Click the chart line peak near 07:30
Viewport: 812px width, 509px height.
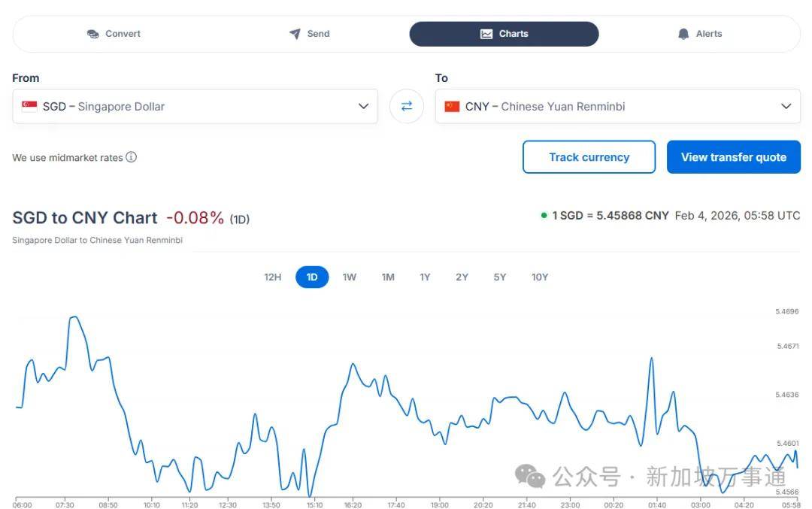(x=73, y=317)
